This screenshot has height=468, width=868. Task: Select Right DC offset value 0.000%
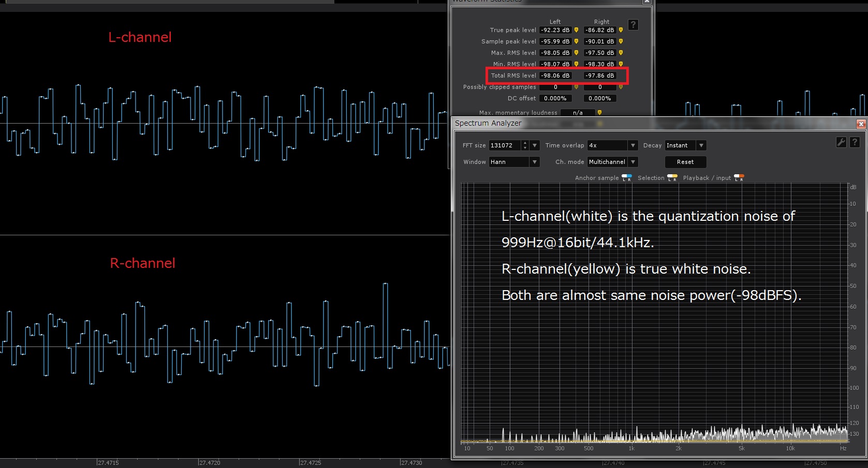pyautogui.click(x=600, y=98)
